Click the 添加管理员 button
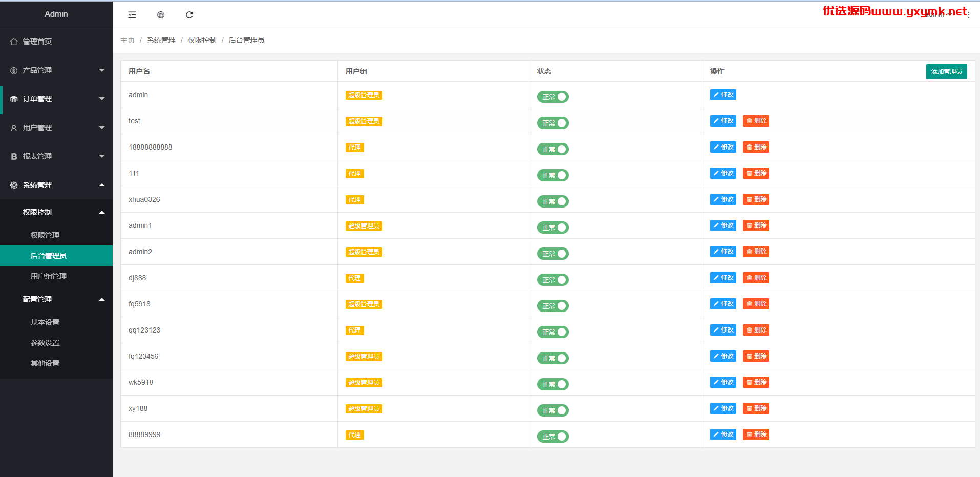The height and width of the screenshot is (477, 980). coord(946,72)
